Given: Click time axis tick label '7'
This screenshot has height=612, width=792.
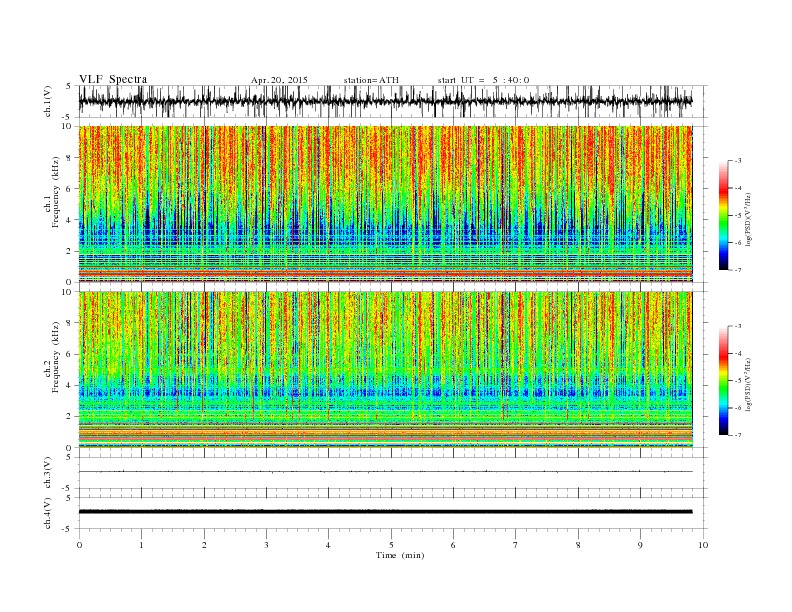Looking at the screenshot, I should coord(516,545).
